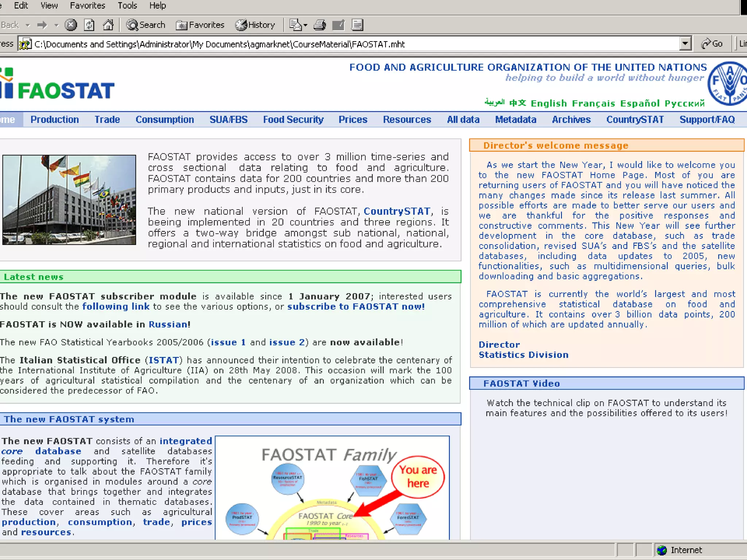Click the Discuss toolbar icon
Image resolution: width=747 pixels, height=560 pixels.
coord(357,25)
